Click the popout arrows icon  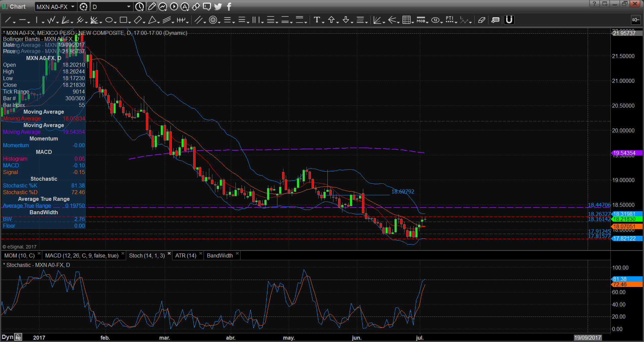tap(196, 7)
